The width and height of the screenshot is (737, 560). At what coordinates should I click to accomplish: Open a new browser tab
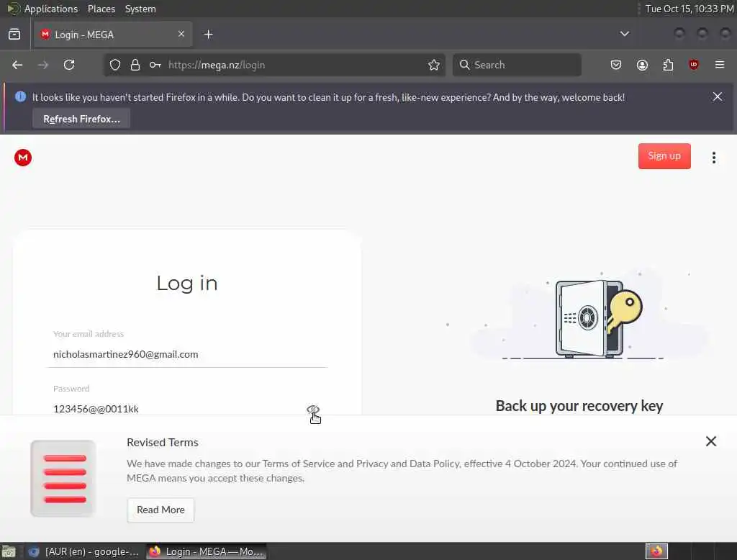click(209, 35)
